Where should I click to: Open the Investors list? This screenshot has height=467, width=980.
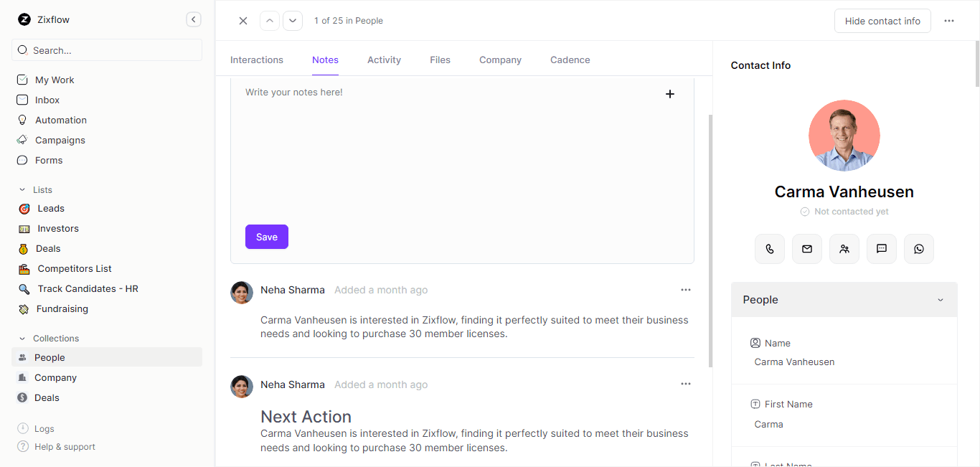[x=56, y=228]
